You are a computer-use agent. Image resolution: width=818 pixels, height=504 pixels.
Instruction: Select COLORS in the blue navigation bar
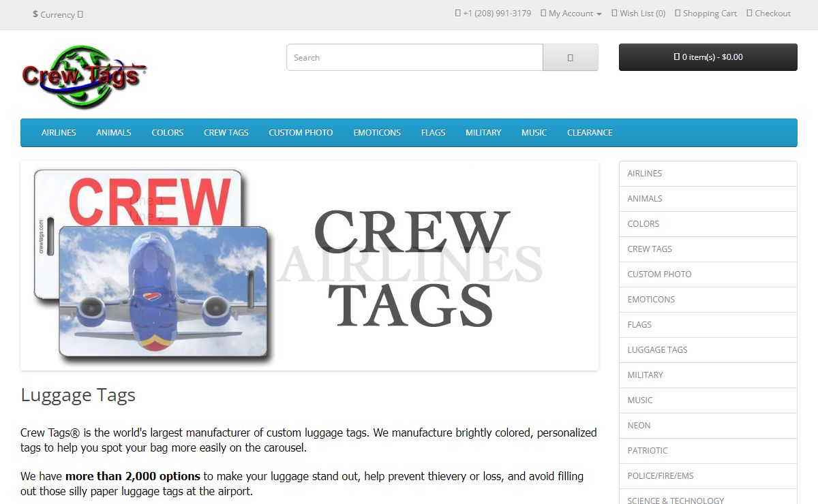coord(168,133)
